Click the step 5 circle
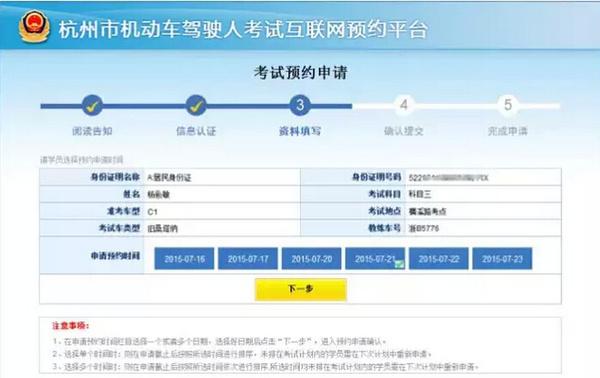Screen dimensions: 600x378 pos(508,105)
